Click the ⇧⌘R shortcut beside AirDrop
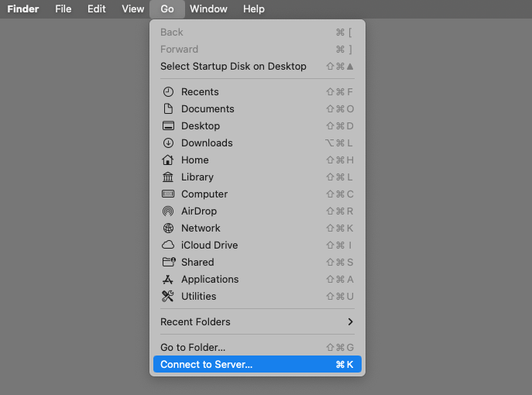The height and width of the screenshot is (395, 532). (x=340, y=211)
